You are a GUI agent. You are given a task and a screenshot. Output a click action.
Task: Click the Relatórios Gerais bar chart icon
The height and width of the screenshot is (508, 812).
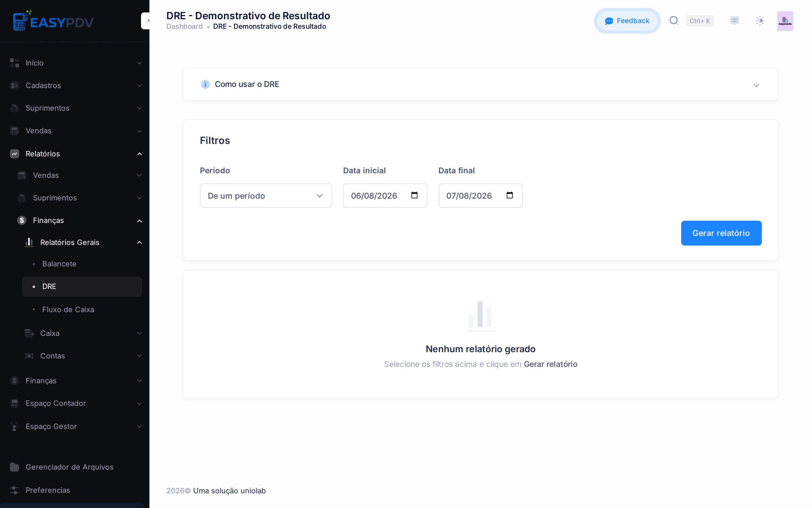[29, 242]
